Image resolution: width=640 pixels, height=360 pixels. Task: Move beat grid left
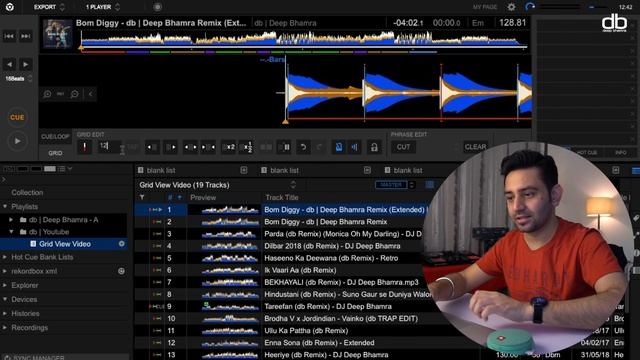coord(152,147)
